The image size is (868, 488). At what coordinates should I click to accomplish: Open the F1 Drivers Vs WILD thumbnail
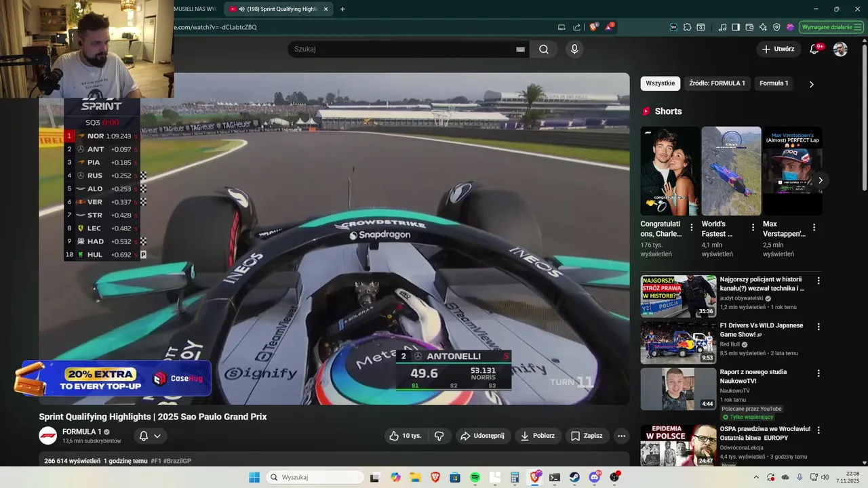679,342
